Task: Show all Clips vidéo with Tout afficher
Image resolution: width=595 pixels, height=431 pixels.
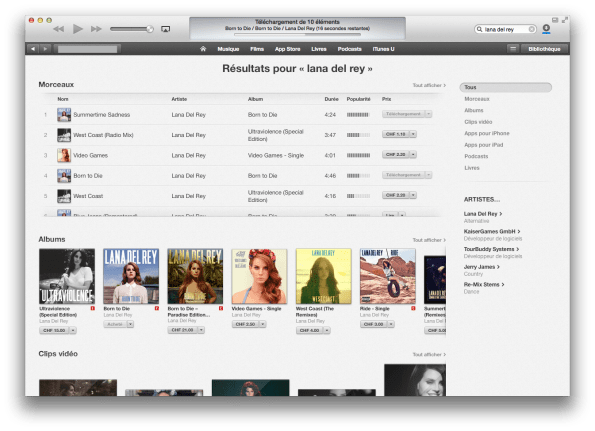Action: tap(429, 355)
